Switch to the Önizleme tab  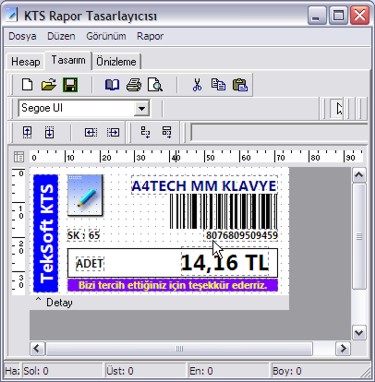(116, 62)
